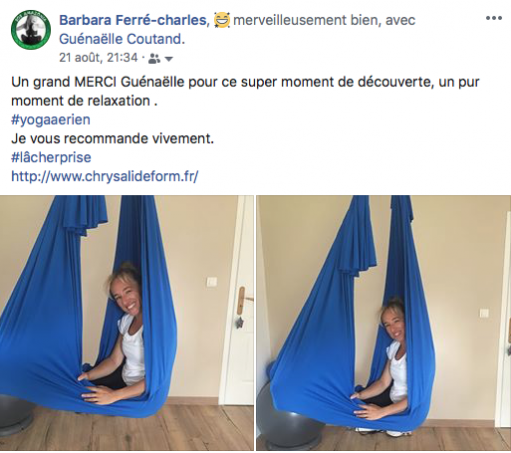Open the three-dots post options menu

[x=494, y=18]
